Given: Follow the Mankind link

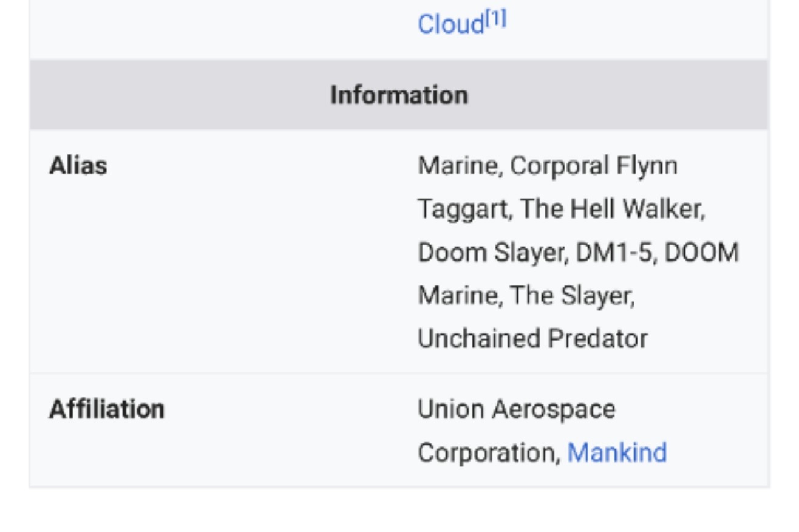Looking at the screenshot, I should click(617, 453).
